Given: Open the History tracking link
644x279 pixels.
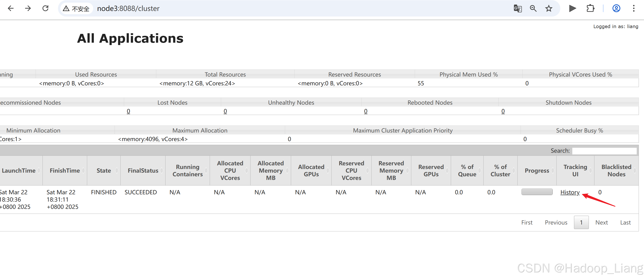Looking at the screenshot, I should pyautogui.click(x=570, y=192).
